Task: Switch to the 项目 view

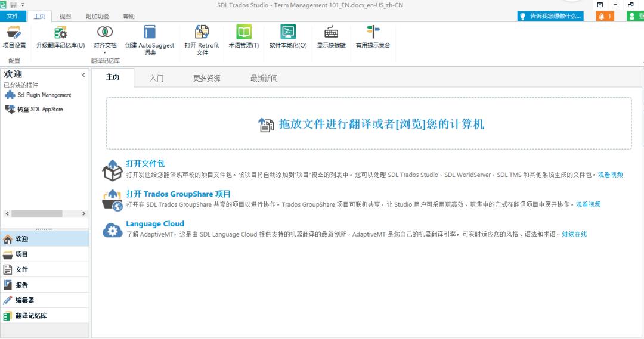Action: 44,254
